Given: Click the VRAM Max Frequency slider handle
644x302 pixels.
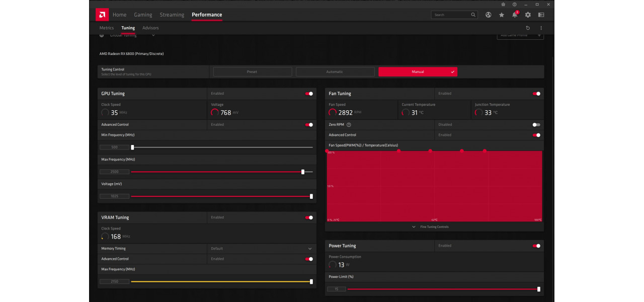Looking at the screenshot, I should click(x=311, y=281).
